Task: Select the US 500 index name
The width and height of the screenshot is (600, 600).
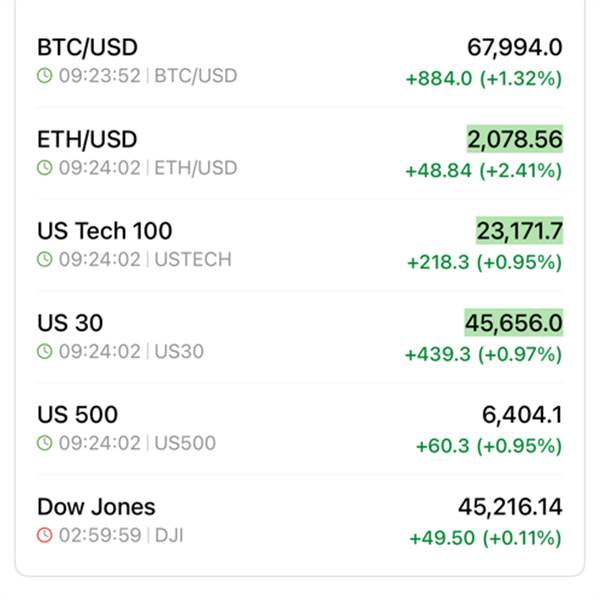Action: click(x=77, y=415)
